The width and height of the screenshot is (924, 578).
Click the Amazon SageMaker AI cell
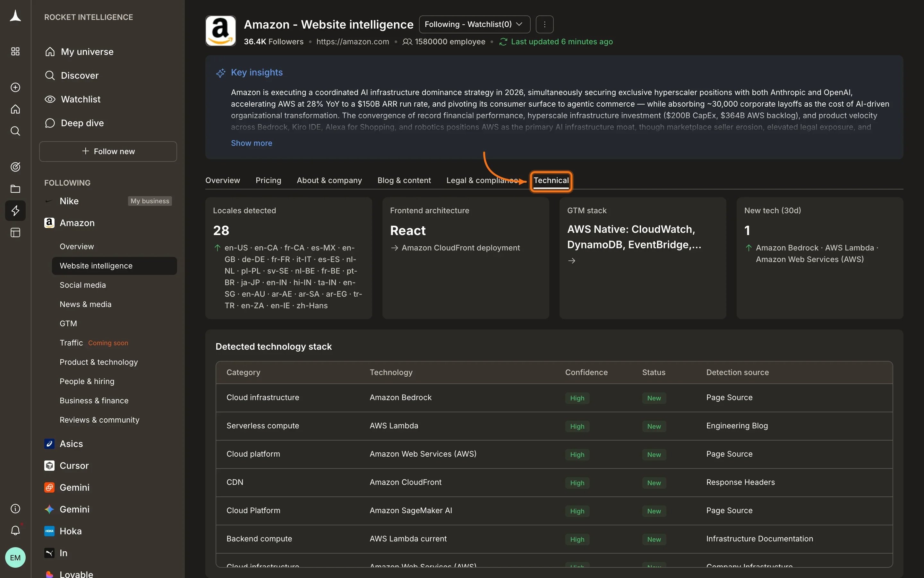coord(411,511)
